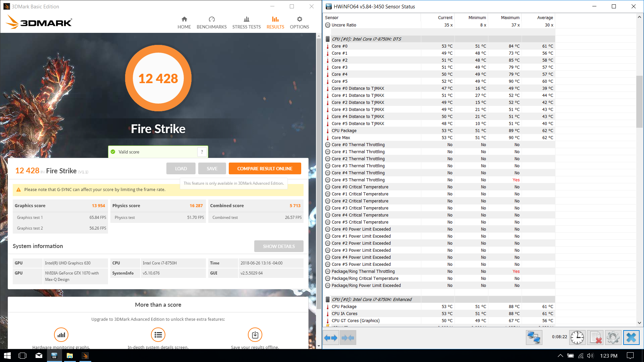This screenshot has height=362, width=644.
Task: Click the Uncore Ratio sensor icon
Action: [328, 25]
